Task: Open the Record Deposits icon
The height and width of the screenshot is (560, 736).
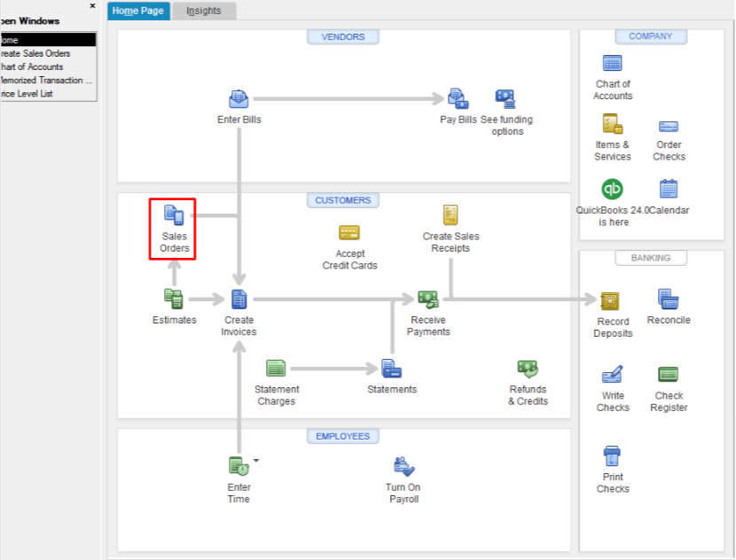Action: pos(611,301)
